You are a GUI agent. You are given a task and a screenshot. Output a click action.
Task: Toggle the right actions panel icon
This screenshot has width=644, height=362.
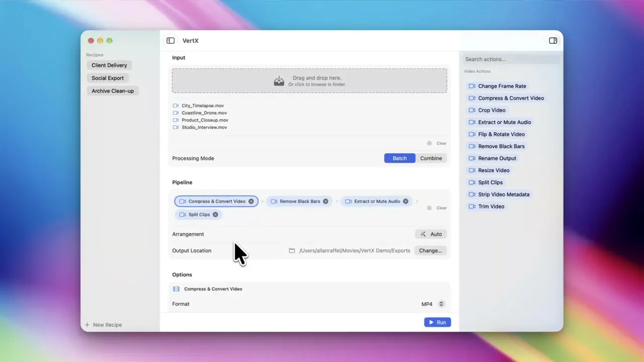553,41
